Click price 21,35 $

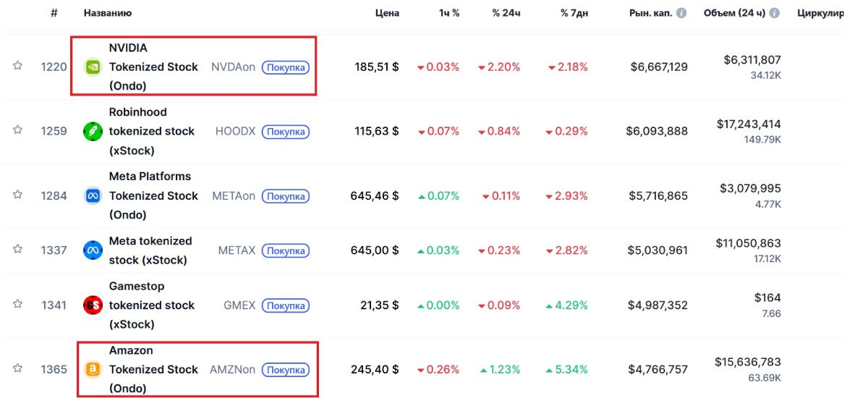[380, 305]
